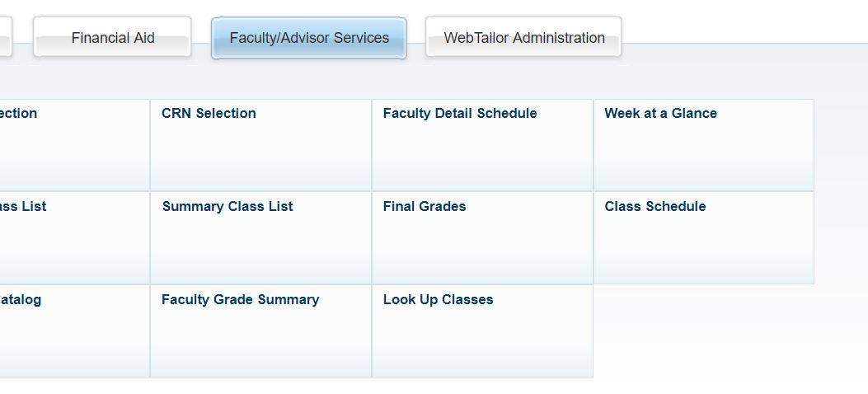The width and height of the screenshot is (868, 394).
Task: Go to Faculty Detail Schedule
Action: coord(459,114)
